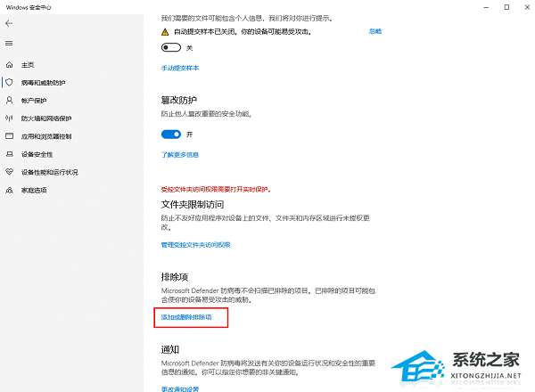
Task: Select 病毒和威胁防护 in the sidebar
Action: [x=44, y=83]
